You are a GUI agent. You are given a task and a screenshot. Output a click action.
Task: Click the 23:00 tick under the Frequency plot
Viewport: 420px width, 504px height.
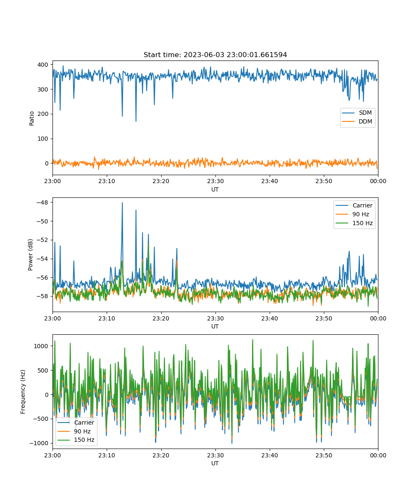[x=52, y=455]
